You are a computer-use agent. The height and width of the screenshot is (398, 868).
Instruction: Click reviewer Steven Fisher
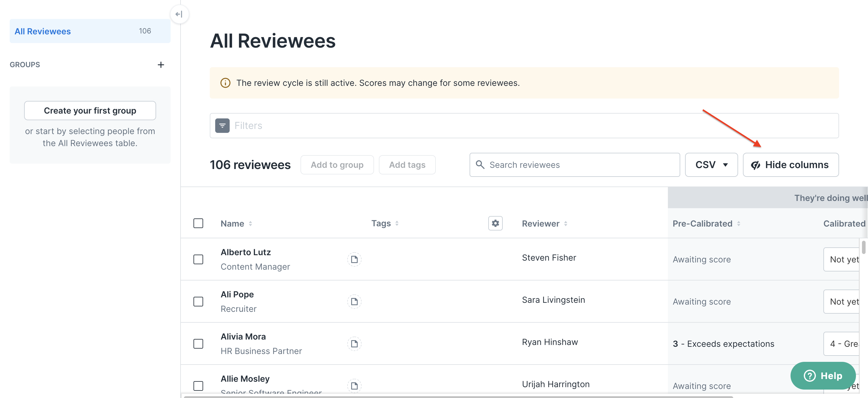tap(549, 258)
